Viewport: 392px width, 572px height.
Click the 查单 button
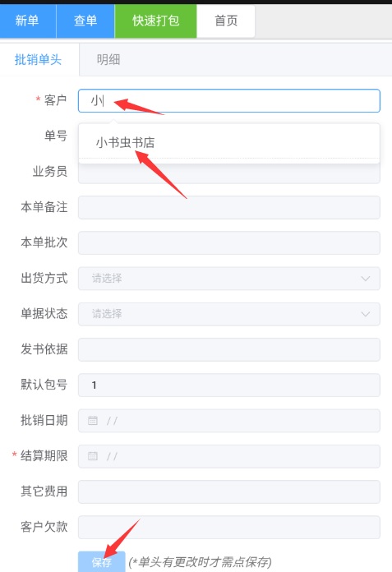coord(85,21)
